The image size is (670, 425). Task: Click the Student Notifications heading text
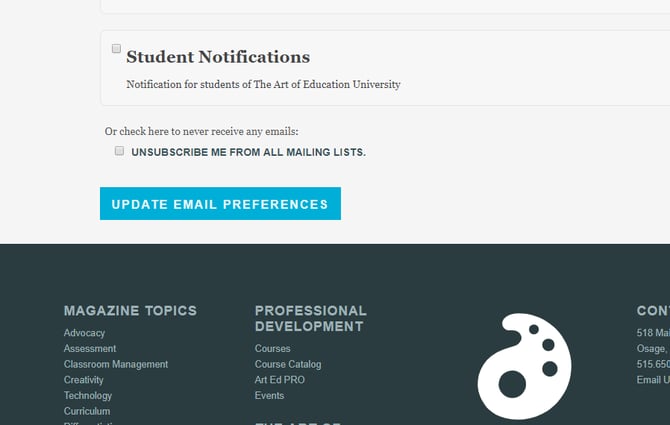[x=218, y=57]
